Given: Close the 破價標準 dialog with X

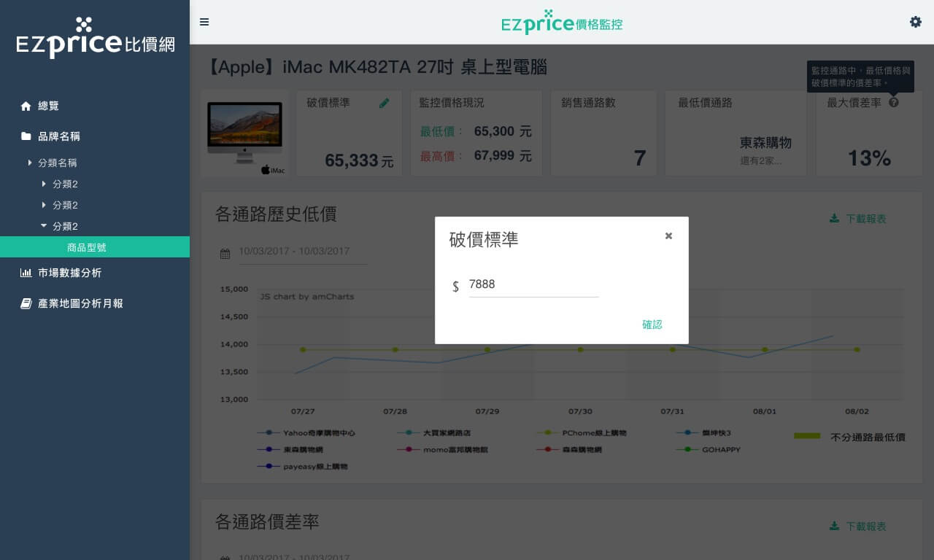Looking at the screenshot, I should pos(668,236).
